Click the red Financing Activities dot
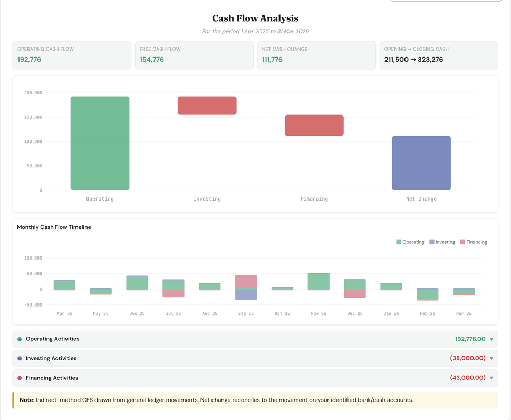 20,378
